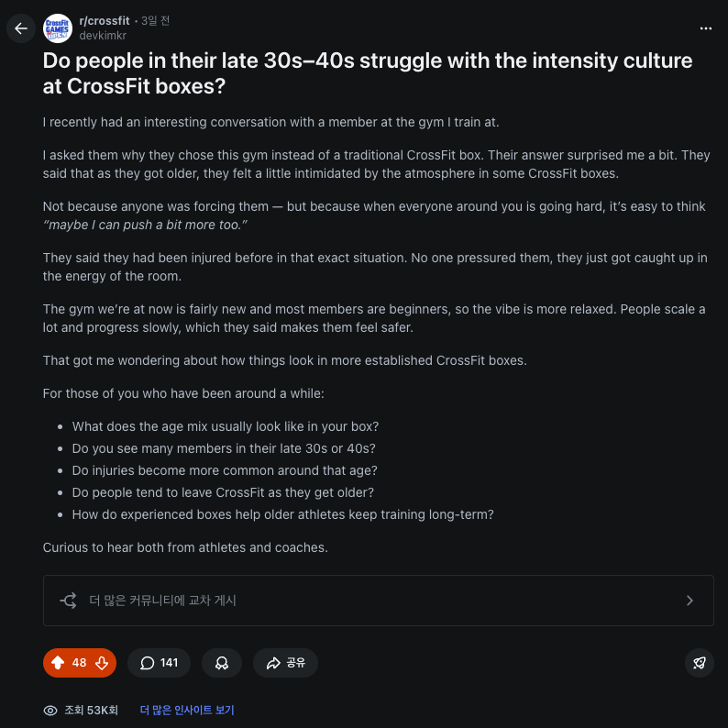
Task: Open the r/crossfit community avatar
Action: pyautogui.click(x=58, y=28)
